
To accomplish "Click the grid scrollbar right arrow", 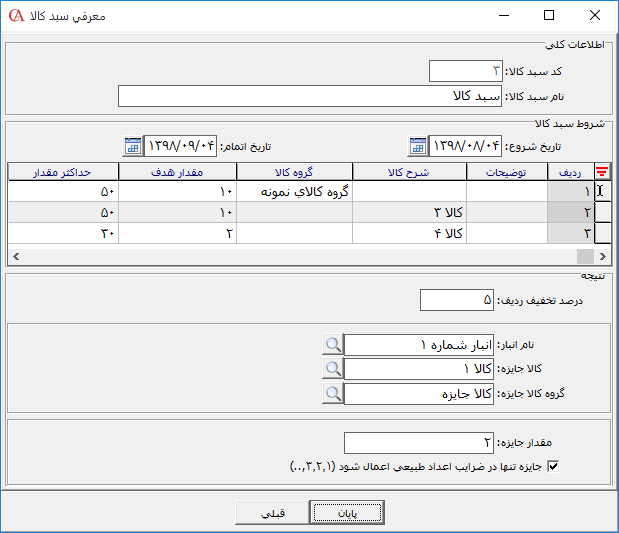I will [602, 256].
